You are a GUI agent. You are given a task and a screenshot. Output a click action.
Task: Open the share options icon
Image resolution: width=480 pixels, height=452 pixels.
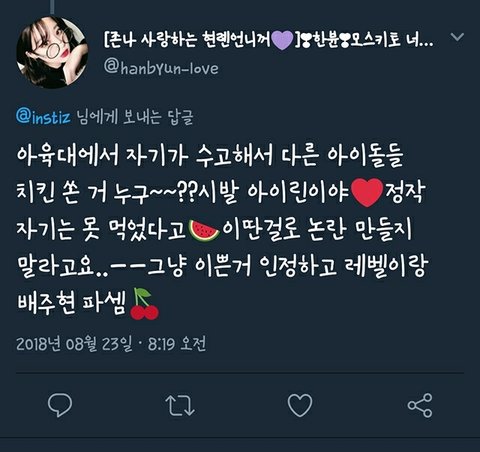[420, 405]
